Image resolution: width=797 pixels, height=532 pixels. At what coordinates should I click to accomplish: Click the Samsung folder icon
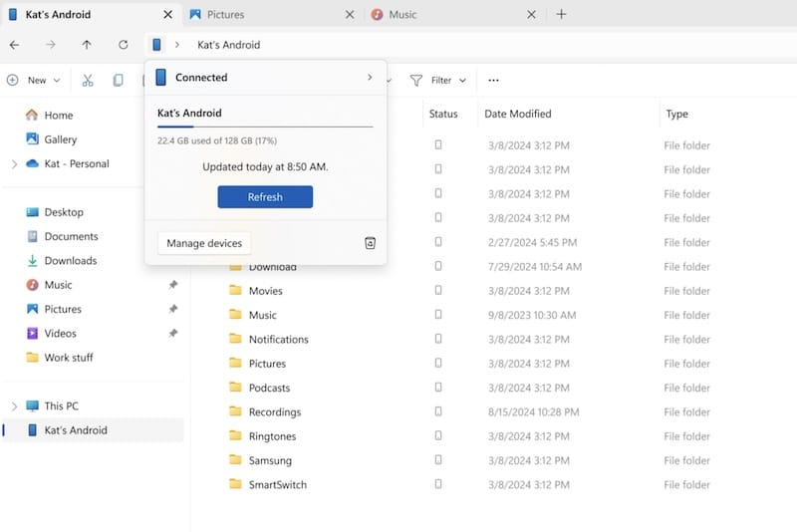click(x=235, y=460)
